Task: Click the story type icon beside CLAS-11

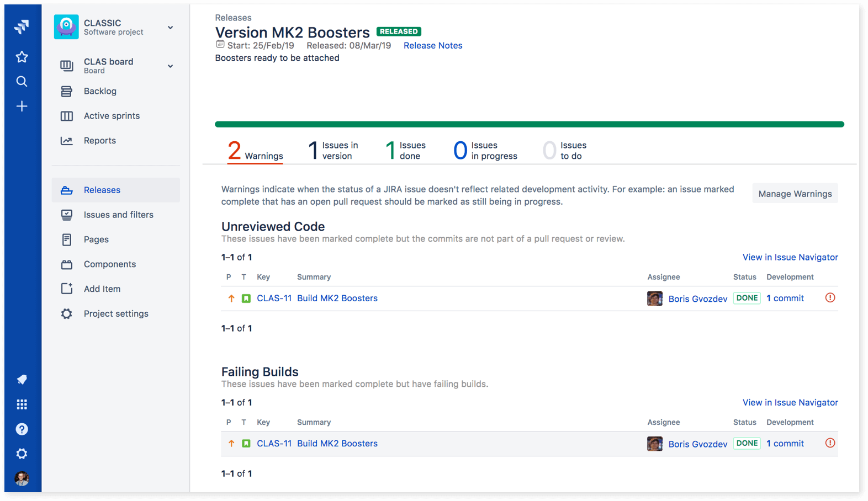Action: coord(246,298)
